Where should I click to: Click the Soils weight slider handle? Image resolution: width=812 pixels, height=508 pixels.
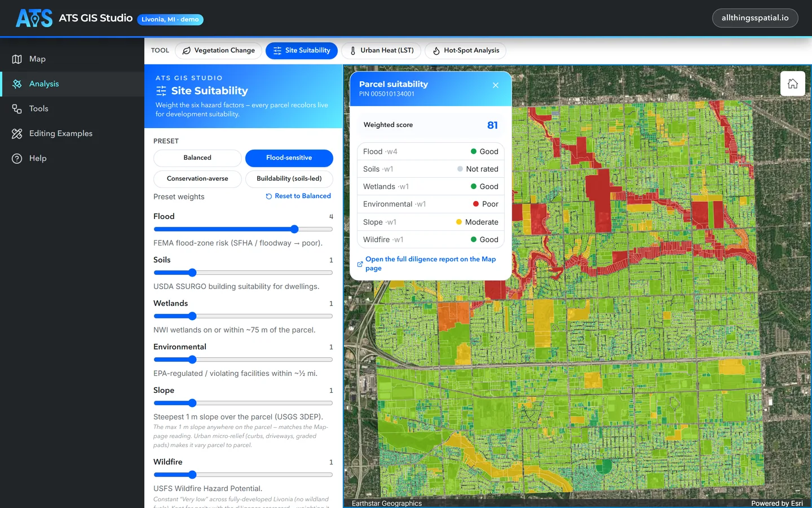[192, 273]
